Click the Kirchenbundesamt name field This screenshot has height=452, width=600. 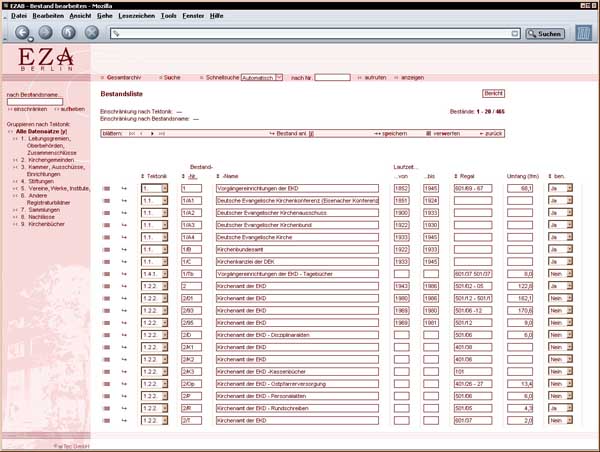[x=297, y=250]
